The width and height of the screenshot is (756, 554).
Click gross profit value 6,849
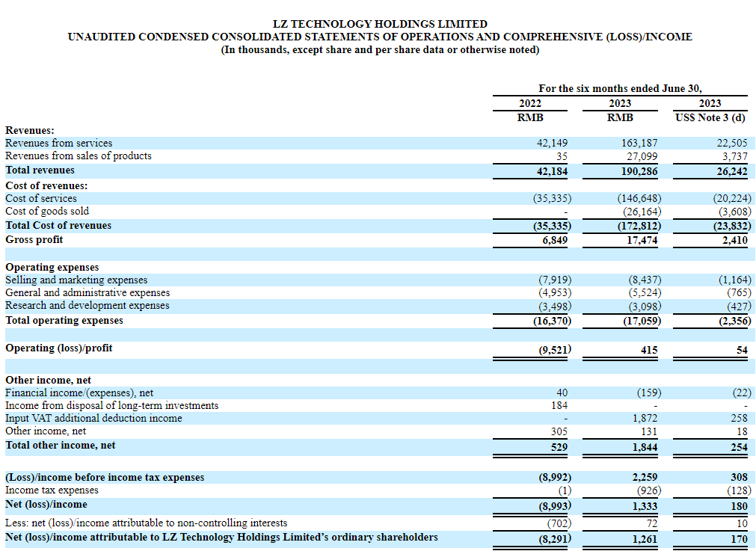555,240
